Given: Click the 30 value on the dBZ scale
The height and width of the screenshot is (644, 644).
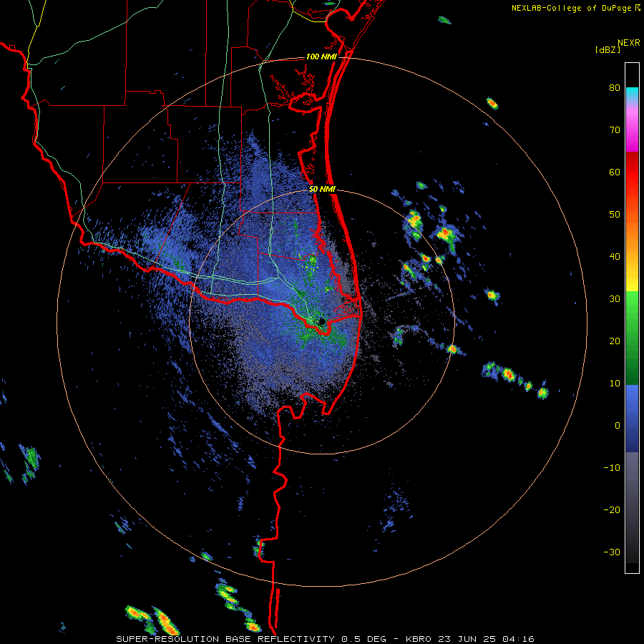Looking at the screenshot, I should coord(615,299).
